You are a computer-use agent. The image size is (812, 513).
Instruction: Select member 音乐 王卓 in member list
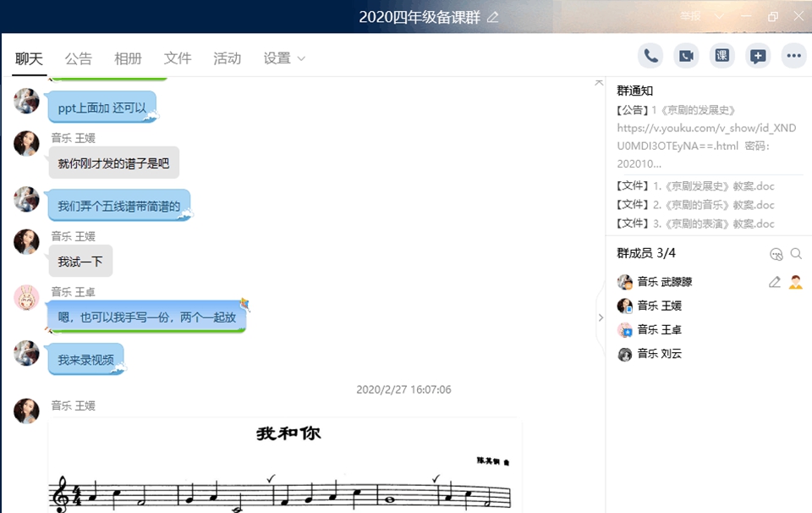659,329
